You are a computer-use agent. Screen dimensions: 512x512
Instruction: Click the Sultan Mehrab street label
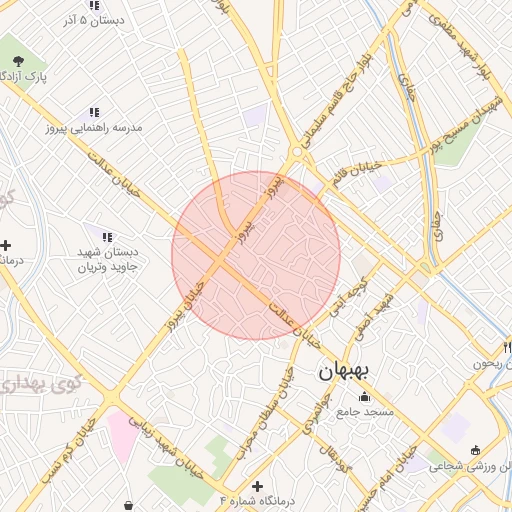coord(266,414)
